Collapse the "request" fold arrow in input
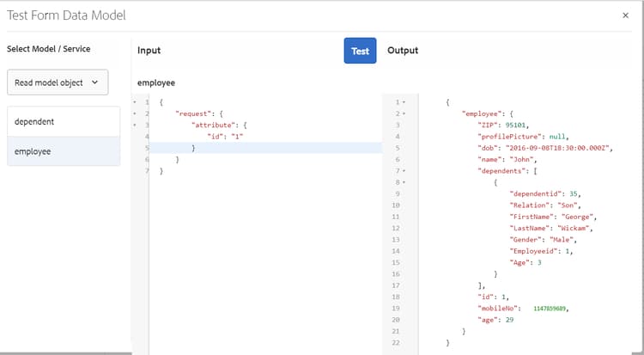Image resolution: width=644 pixels, height=355 pixels. (x=135, y=113)
